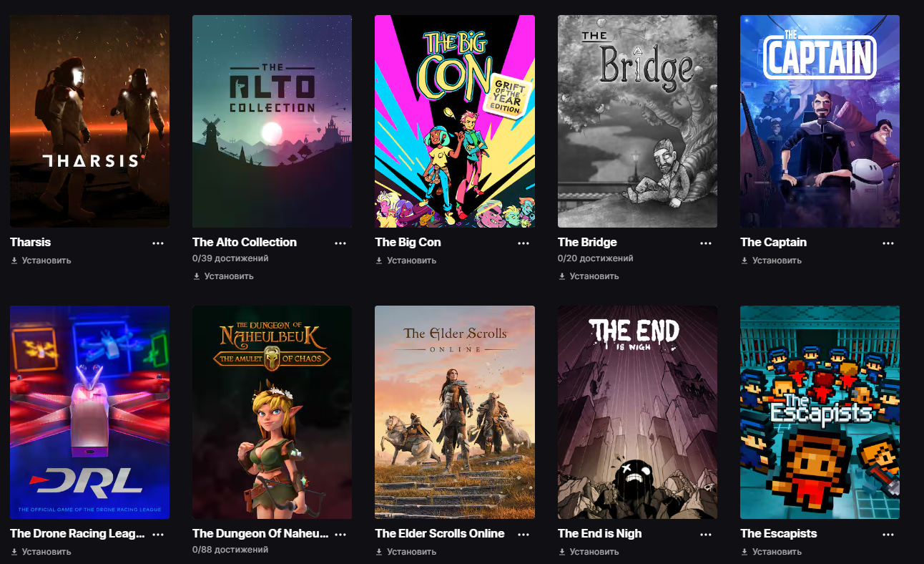The height and width of the screenshot is (564, 924).
Task: Install The Bridge with the Установить button
Action: 589,276
